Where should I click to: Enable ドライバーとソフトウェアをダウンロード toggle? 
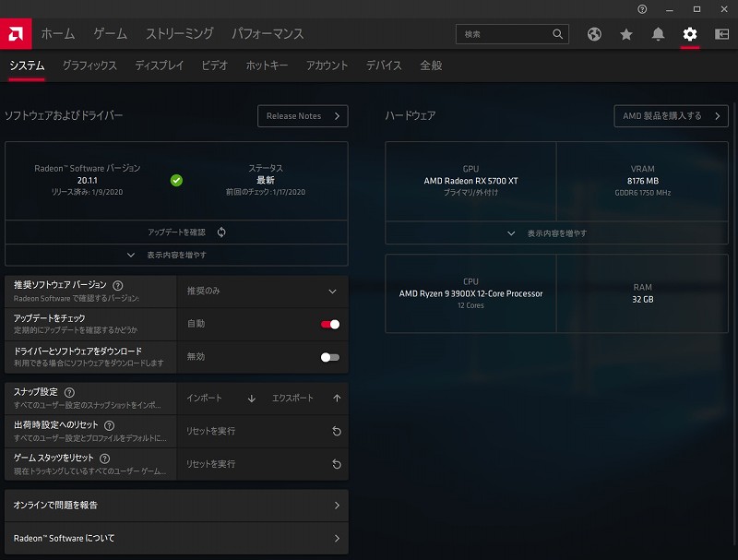click(x=330, y=357)
